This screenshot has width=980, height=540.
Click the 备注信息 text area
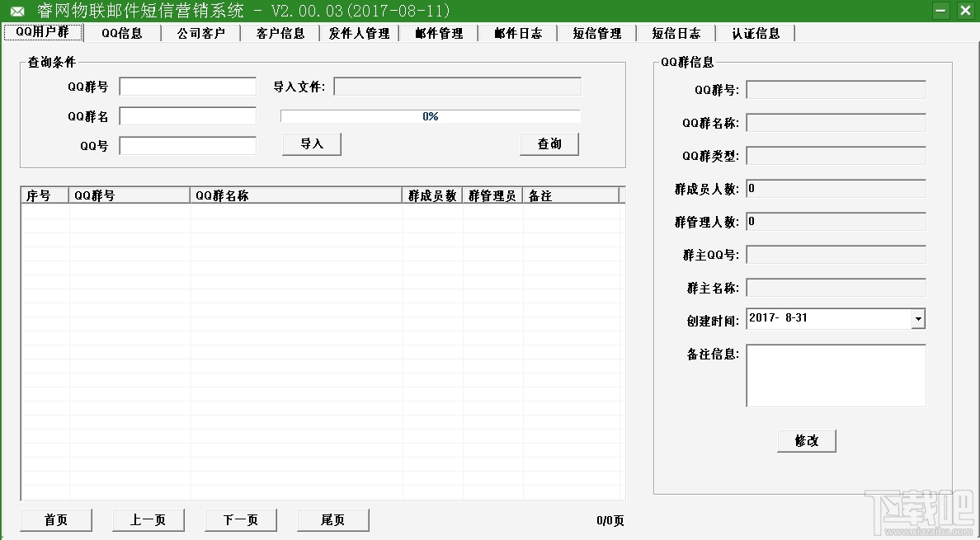(x=836, y=375)
